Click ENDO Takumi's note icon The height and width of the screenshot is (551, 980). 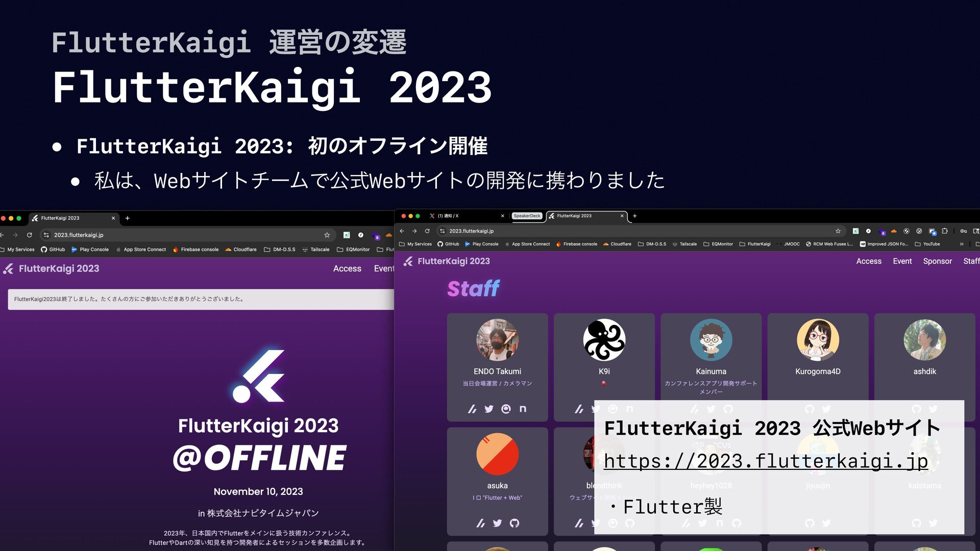(523, 409)
